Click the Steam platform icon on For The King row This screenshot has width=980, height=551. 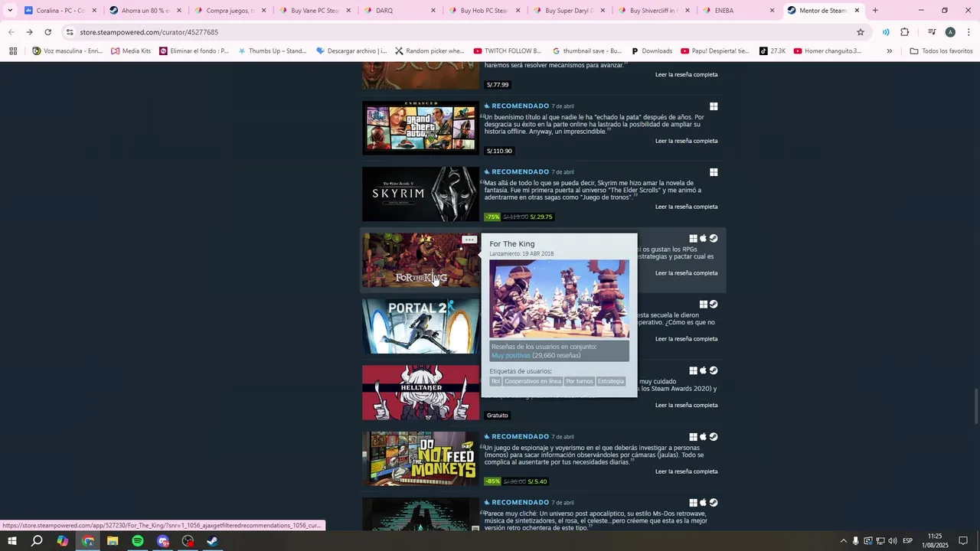[x=714, y=239]
